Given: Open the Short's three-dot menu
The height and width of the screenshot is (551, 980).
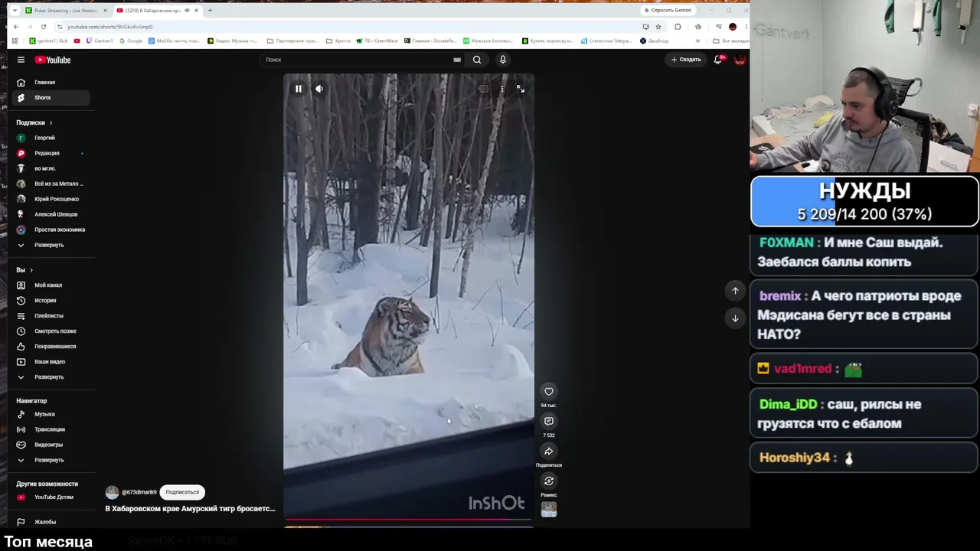Looking at the screenshot, I should (x=502, y=89).
